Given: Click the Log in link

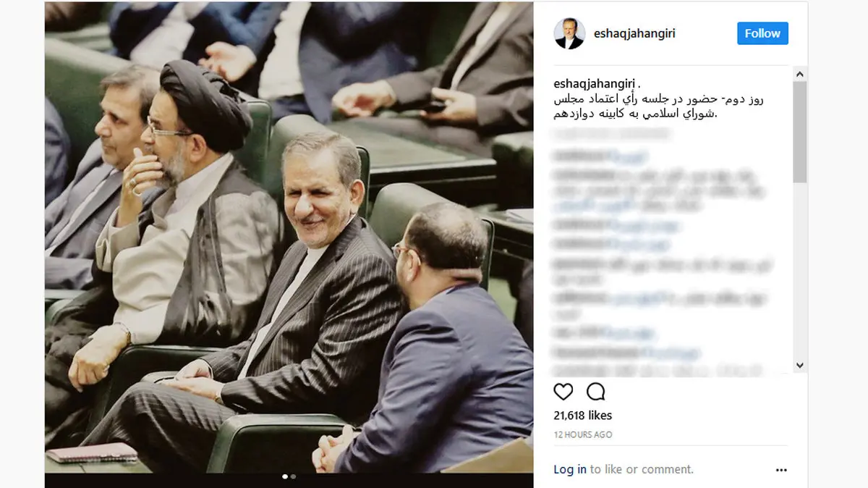Looking at the screenshot, I should tap(570, 469).
